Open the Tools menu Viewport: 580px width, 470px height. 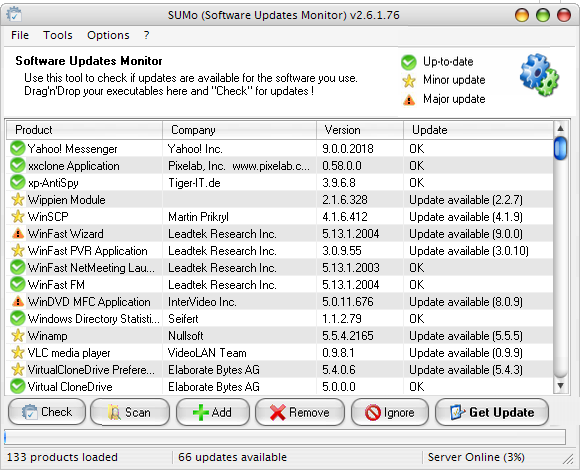tap(58, 35)
